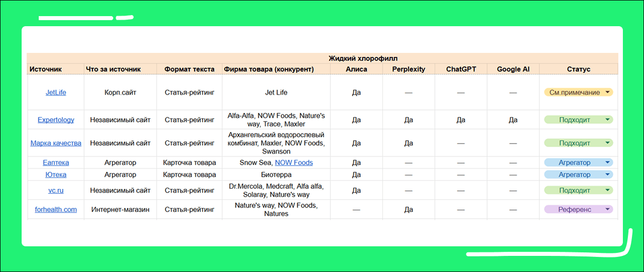Viewport: 644px width, 272px height.
Task: Click the Алиса Да cell for vc.ru
Action: 356,190
